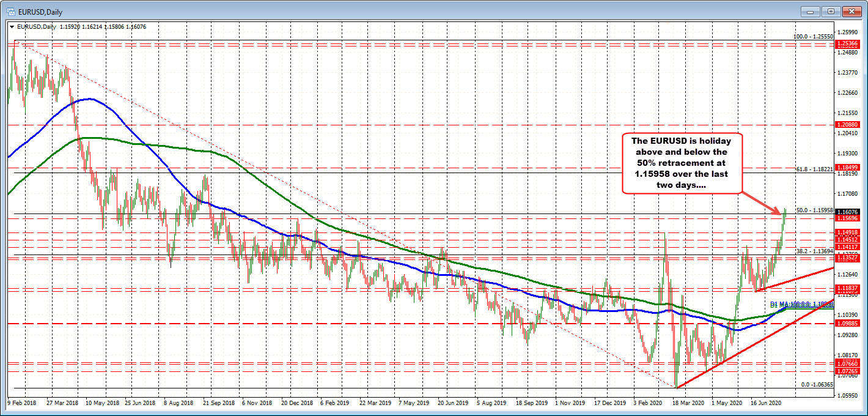
Task: Click the OHLC readout 1.15920 1.16214 1.15806 1.16076
Action: click(x=103, y=27)
